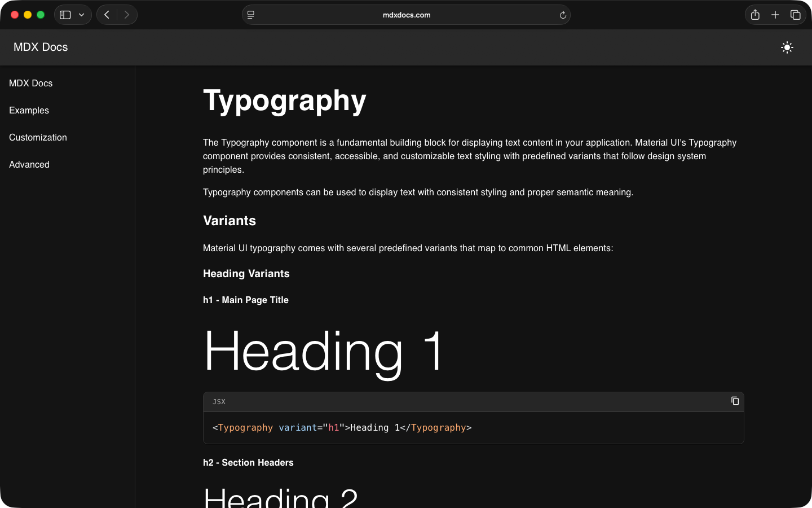Open a new browser tab
Viewport: 812px width, 508px height.
click(x=775, y=15)
